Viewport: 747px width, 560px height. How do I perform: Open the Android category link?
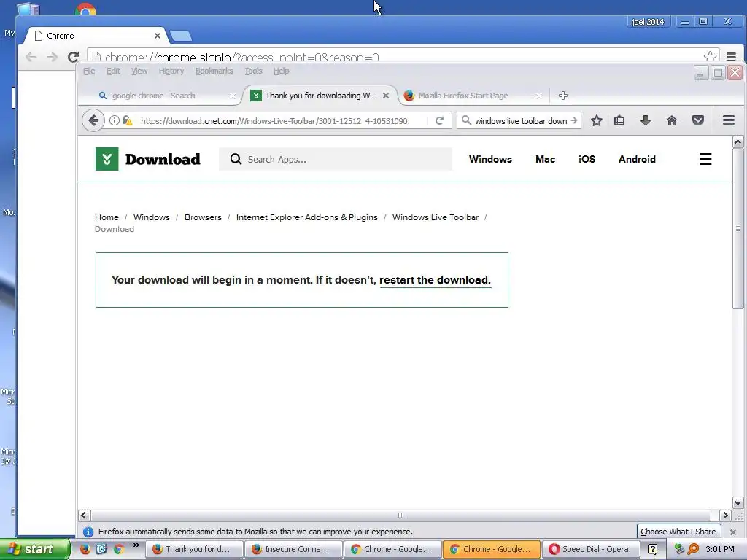coord(637,159)
